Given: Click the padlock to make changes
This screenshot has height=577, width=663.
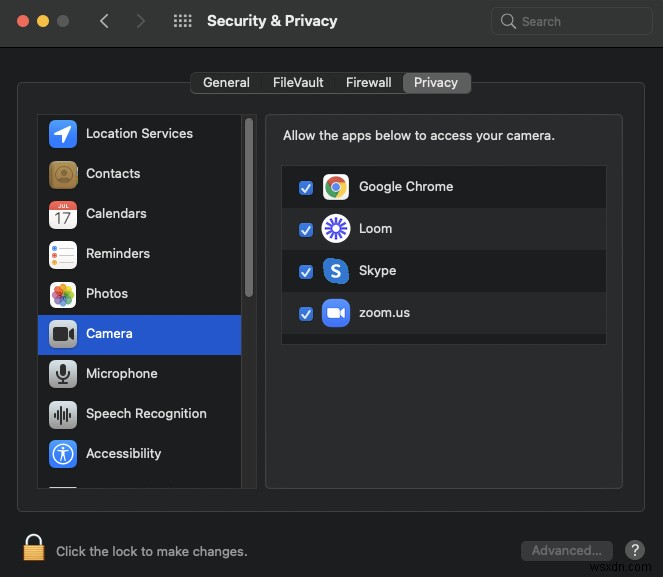Looking at the screenshot, I should tap(34, 547).
